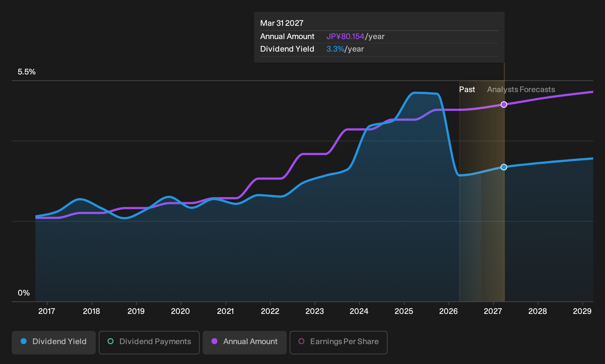Click the JP¥80.154 annual amount value
605x364 pixels.
[x=345, y=36]
